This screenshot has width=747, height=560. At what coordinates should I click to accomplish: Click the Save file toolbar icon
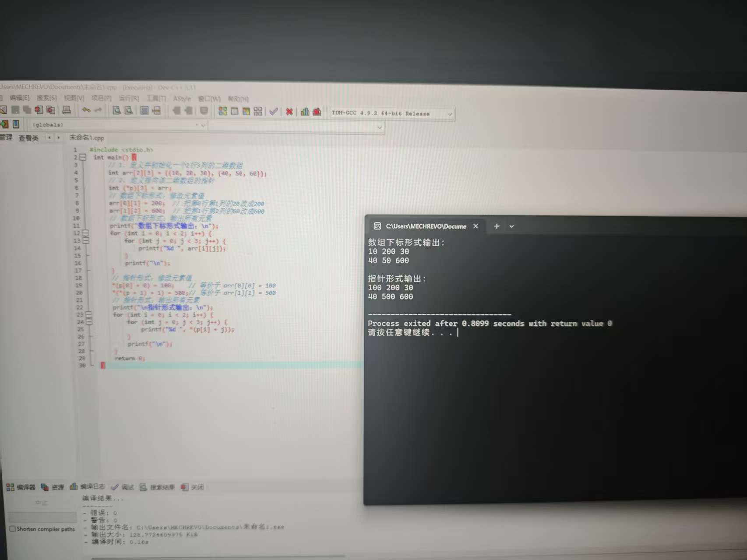pos(15,109)
